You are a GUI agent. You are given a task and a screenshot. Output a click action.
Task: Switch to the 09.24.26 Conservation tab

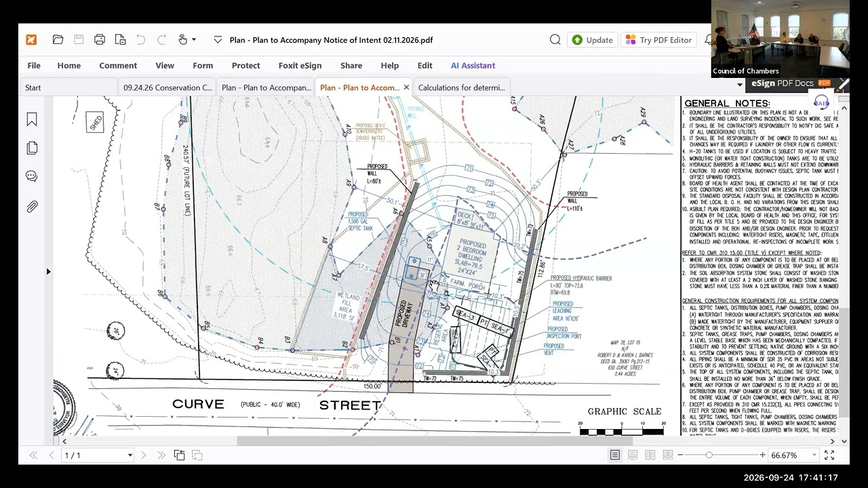click(x=167, y=87)
